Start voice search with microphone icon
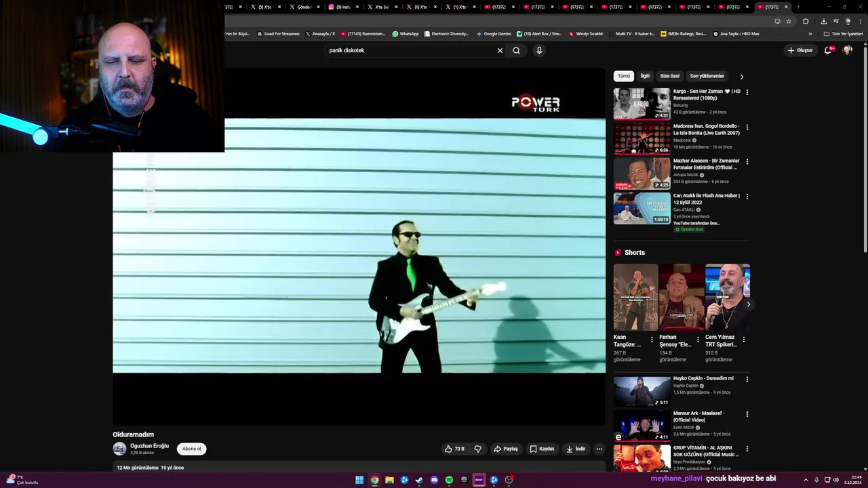This screenshot has height=488, width=868. point(539,50)
